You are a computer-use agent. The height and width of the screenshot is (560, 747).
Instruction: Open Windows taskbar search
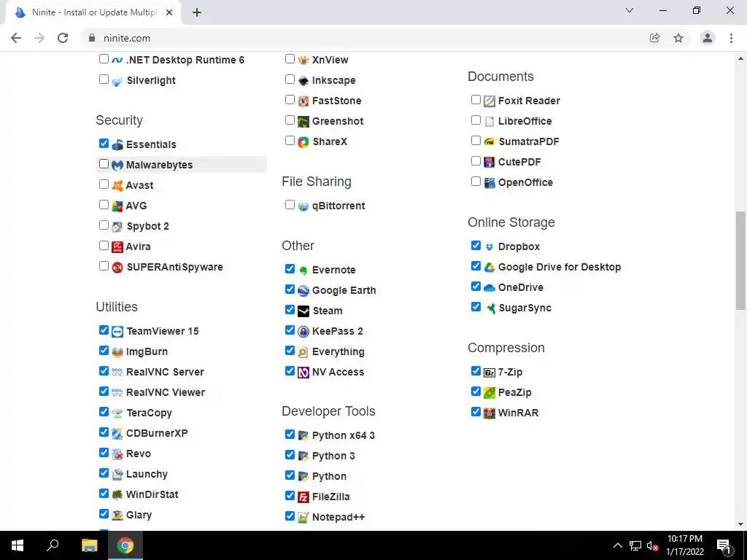click(53, 545)
